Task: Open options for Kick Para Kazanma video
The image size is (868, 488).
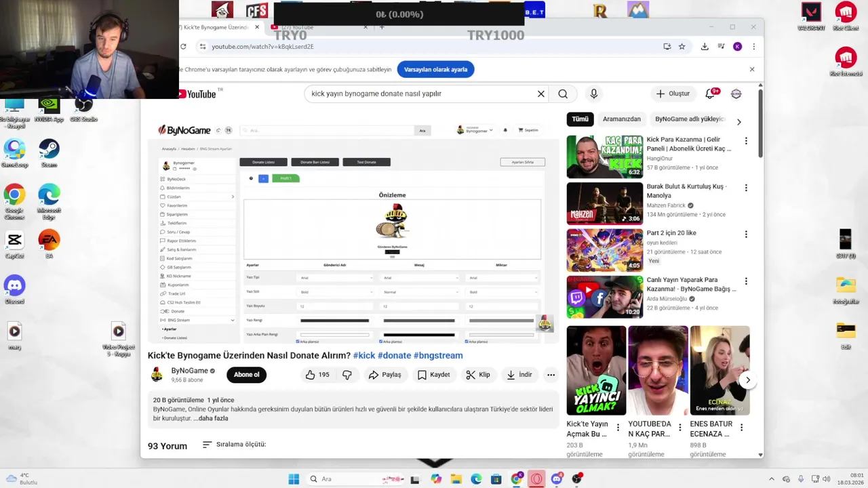Action: pos(746,141)
